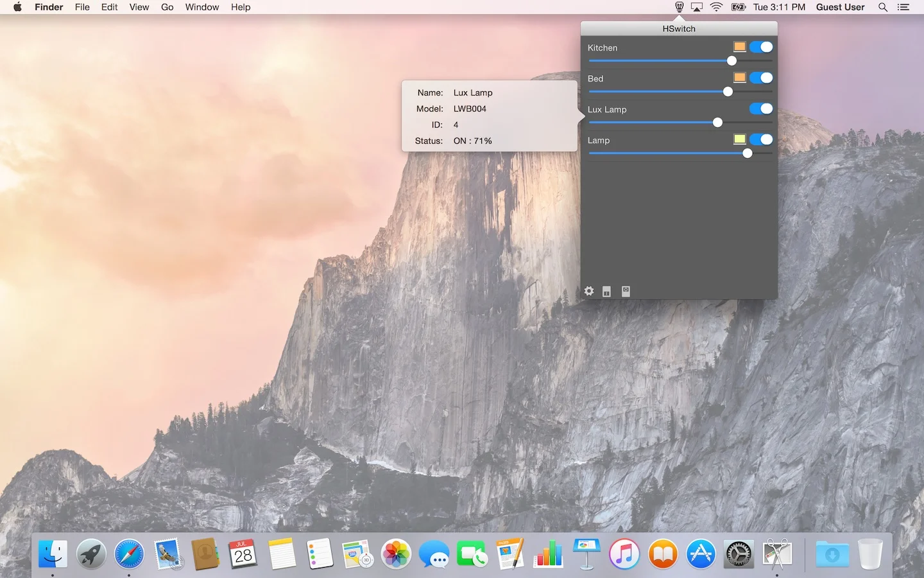This screenshot has height=578, width=924.
Task: Open App Store from the Dock
Action: (701, 554)
